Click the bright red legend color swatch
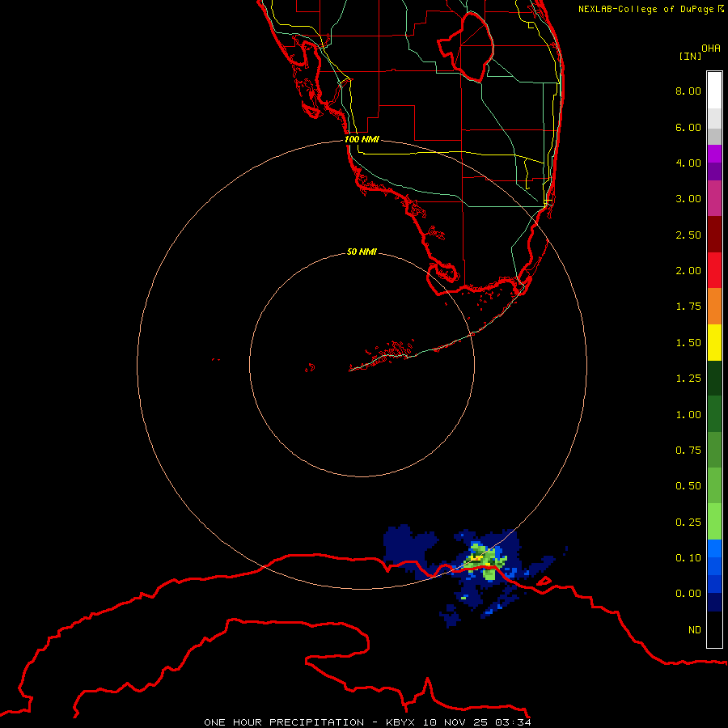This screenshot has width=728, height=728. coord(714,270)
